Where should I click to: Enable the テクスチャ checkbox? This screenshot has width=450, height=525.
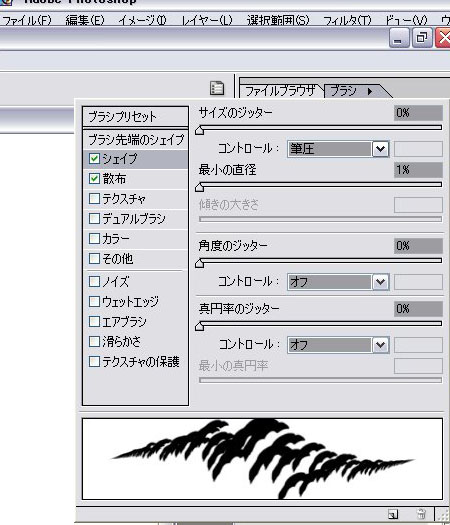tap(94, 199)
